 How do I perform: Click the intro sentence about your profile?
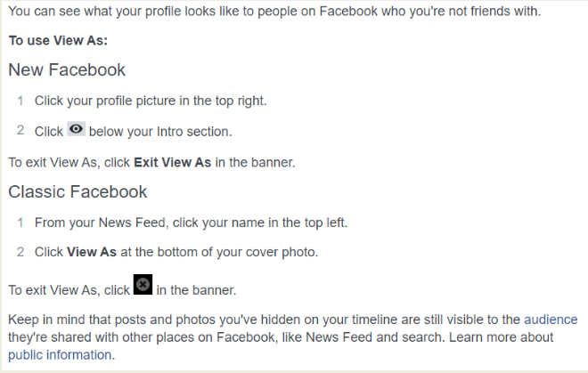[x=274, y=12]
